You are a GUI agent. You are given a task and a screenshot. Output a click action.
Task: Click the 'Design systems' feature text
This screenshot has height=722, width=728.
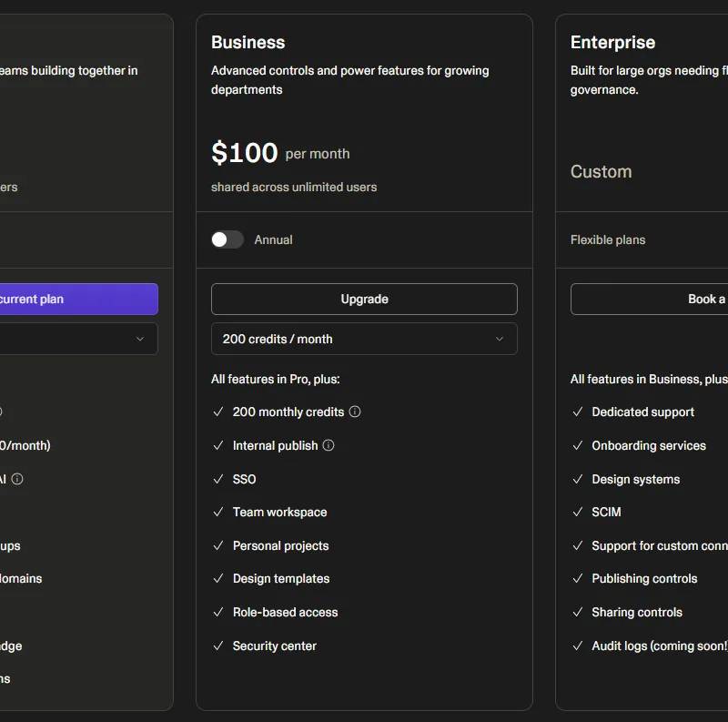(x=635, y=479)
